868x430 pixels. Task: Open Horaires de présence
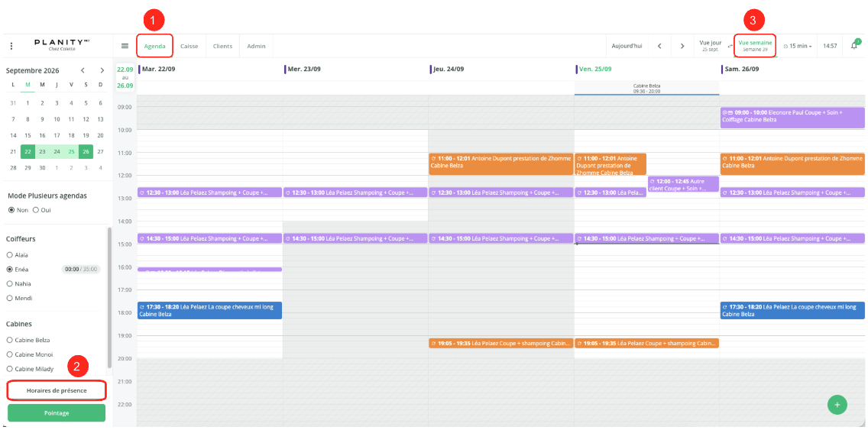point(57,391)
